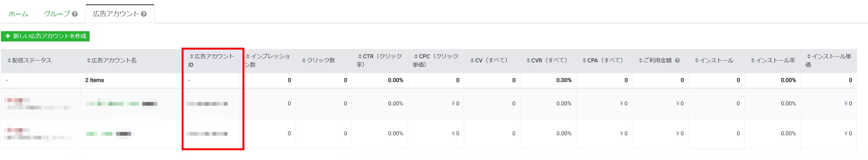Image resolution: width=868 pixels, height=160 pixels.
Task: Sort by インストール単価 column header
Action: [831, 56]
